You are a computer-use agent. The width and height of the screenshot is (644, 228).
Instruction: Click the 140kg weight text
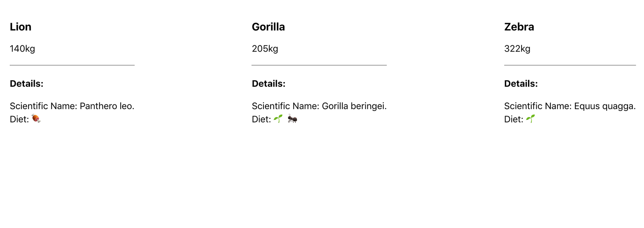pyautogui.click(x=22, y=49)
